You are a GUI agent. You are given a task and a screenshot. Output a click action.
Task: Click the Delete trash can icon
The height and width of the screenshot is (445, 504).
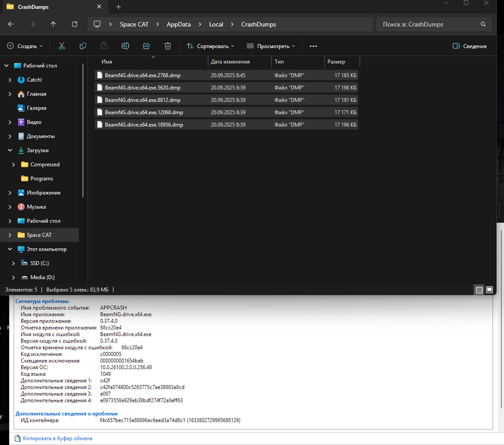[x=167, y=46]
